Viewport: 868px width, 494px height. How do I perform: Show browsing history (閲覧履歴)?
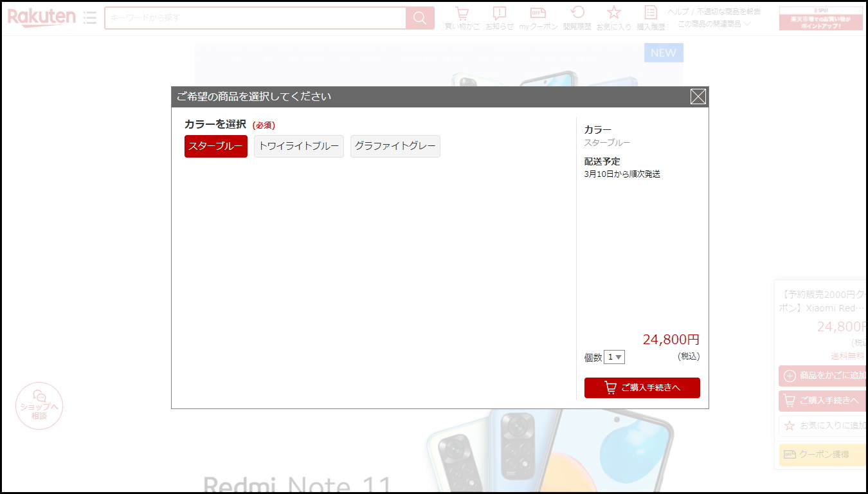tap(577, 18)
